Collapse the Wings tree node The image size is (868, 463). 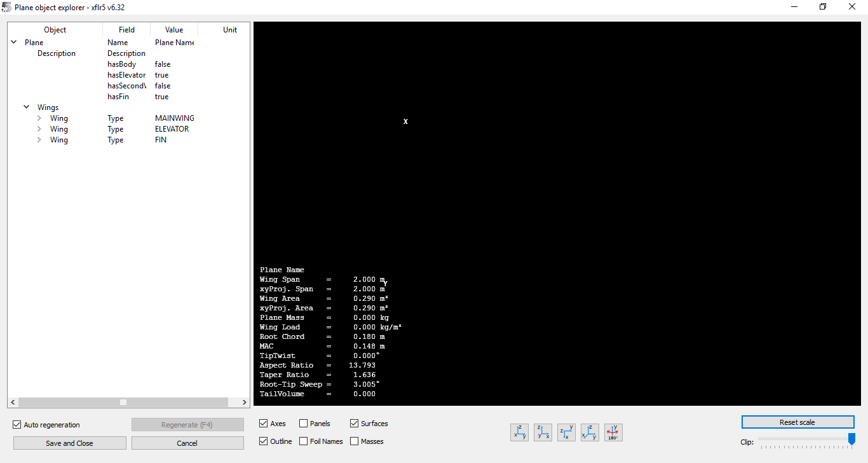(27, 107)
